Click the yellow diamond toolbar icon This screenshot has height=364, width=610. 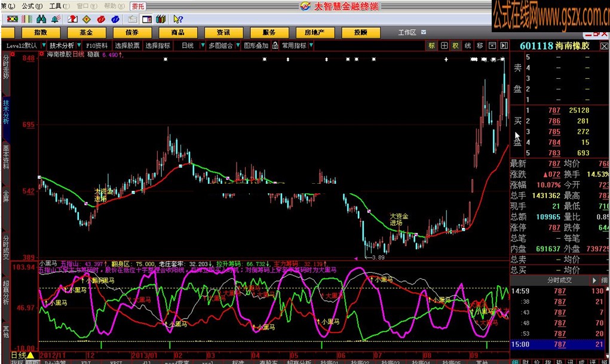(87, 19)
